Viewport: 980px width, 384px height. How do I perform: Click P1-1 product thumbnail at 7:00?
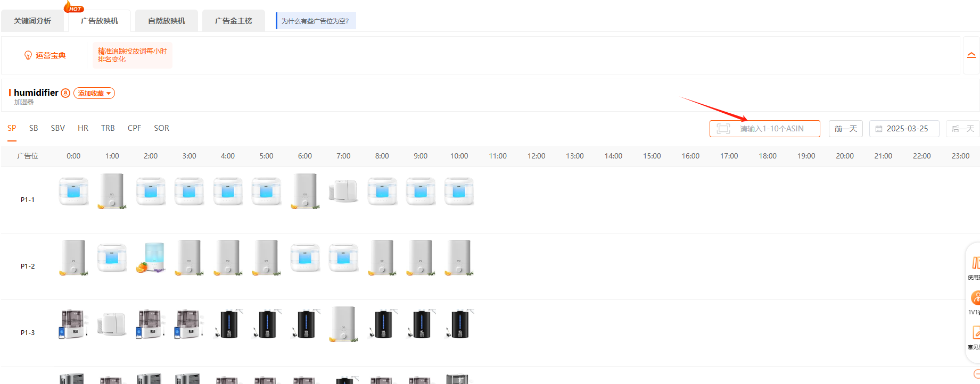[343, 191]
